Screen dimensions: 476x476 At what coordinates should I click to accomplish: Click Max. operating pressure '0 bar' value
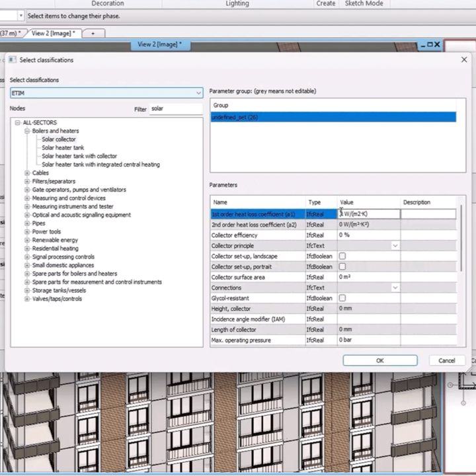click(345, 340)
